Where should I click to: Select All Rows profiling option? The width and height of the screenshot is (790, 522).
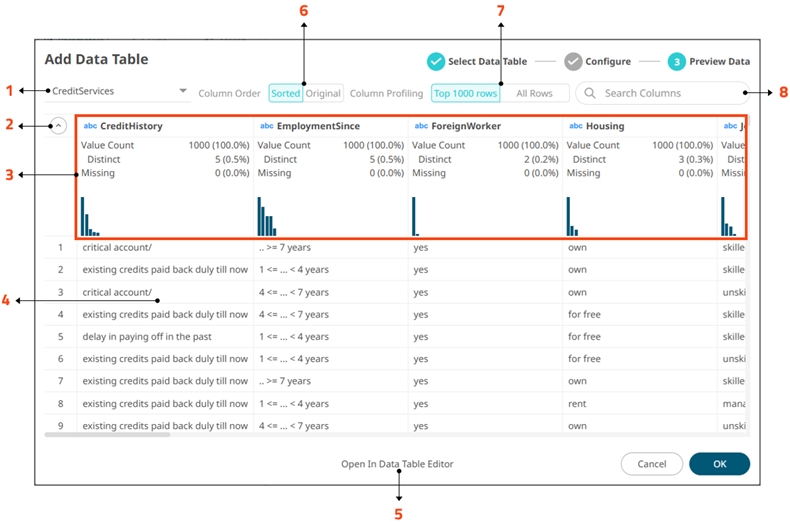(534, 93)
